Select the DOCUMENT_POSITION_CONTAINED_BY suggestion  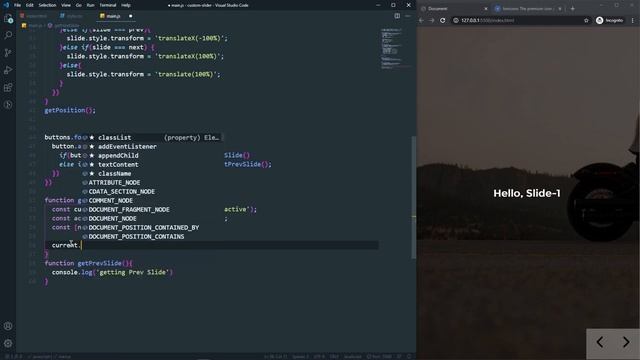click(x=152, y=227)
